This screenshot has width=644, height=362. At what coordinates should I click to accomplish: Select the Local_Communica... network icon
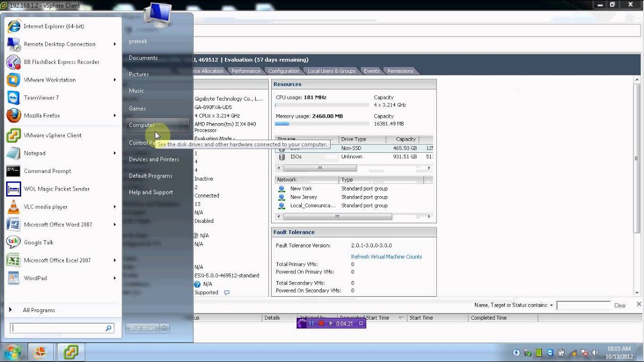(282, 206)
